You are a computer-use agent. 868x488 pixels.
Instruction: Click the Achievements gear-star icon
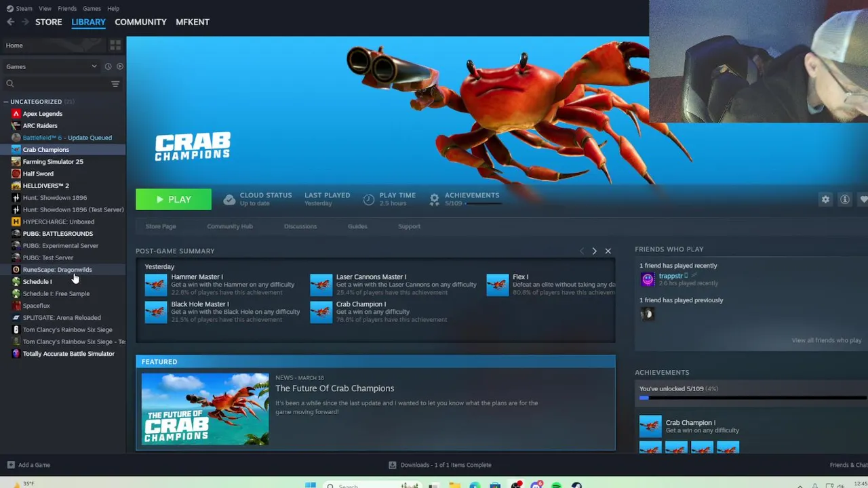tap(434, 199)
